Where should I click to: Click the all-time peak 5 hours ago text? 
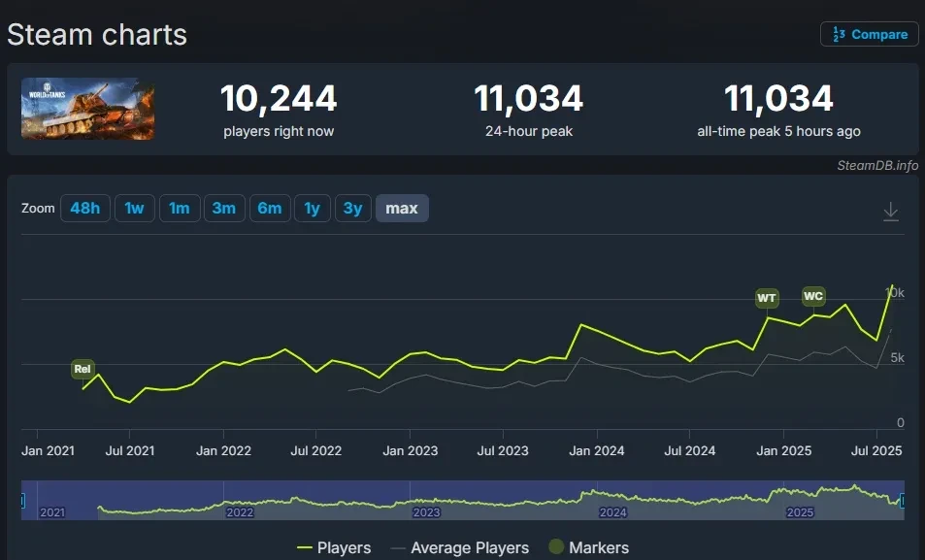point(778,131)
